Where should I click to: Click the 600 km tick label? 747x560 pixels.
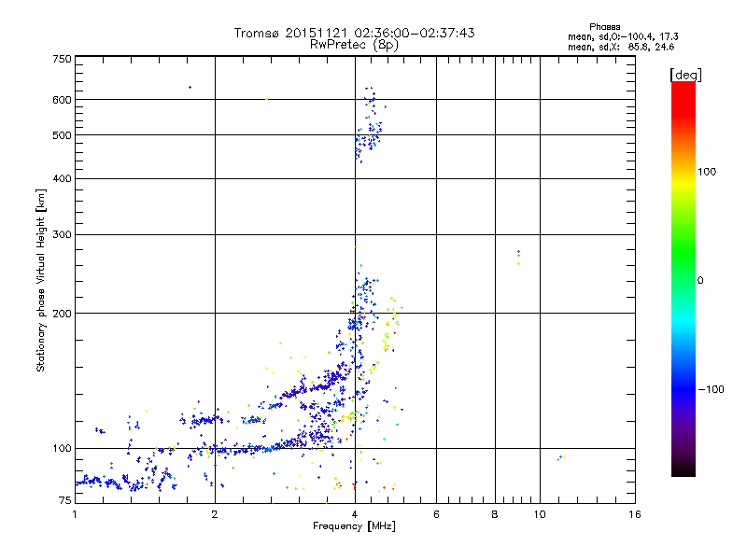[62, 100]
